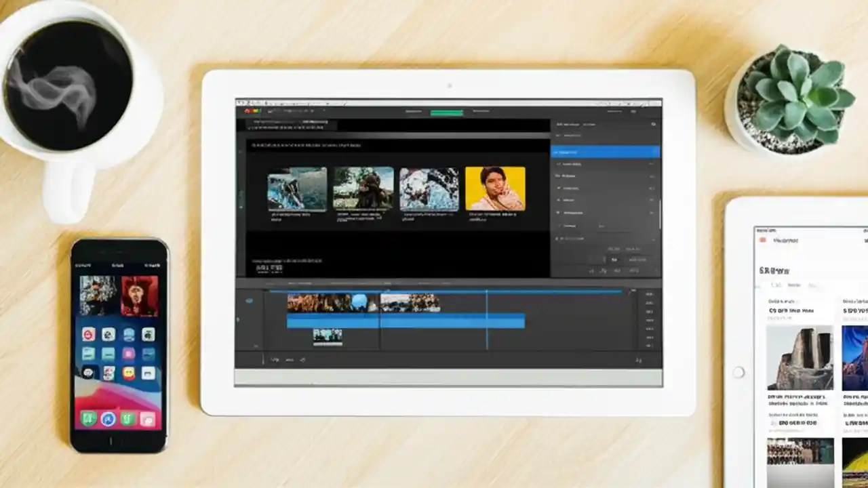Viewport: 868px width, 488px height.
Task: Open the search icon atop the right panel
Action: (x=653, y=124)
